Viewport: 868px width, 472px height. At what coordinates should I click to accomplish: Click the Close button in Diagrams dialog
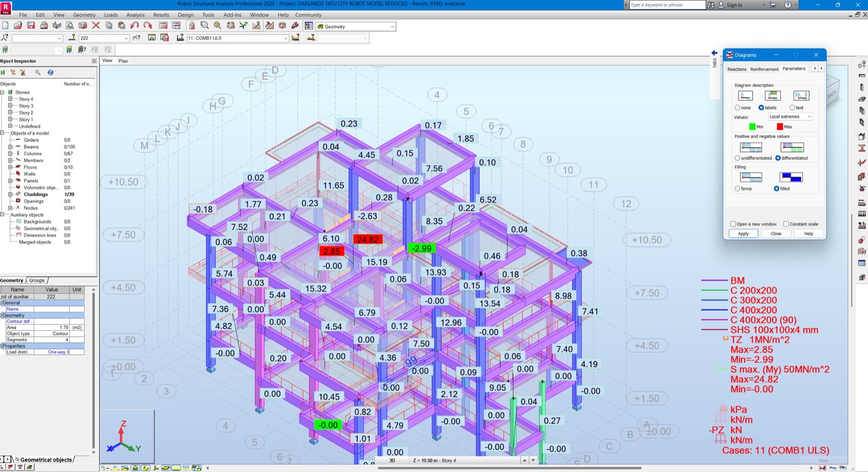coord(776,234)
